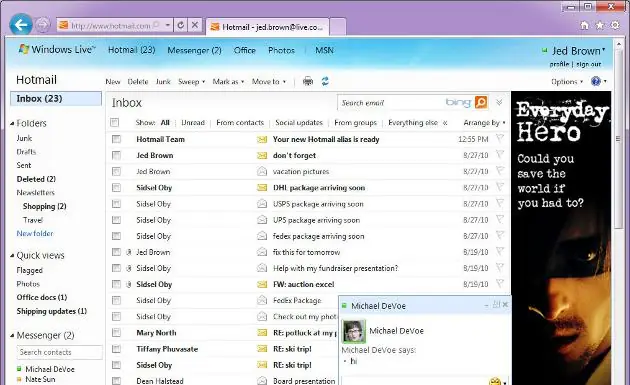Screen dimensions: 630x385
Task: Stop loading with the address bar X icon
Action: pos(195,25)
